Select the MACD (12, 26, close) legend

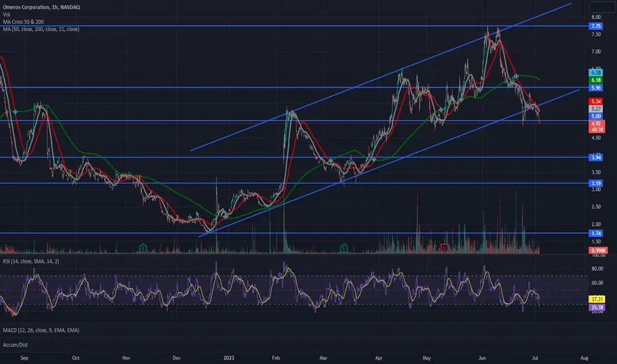41,330
